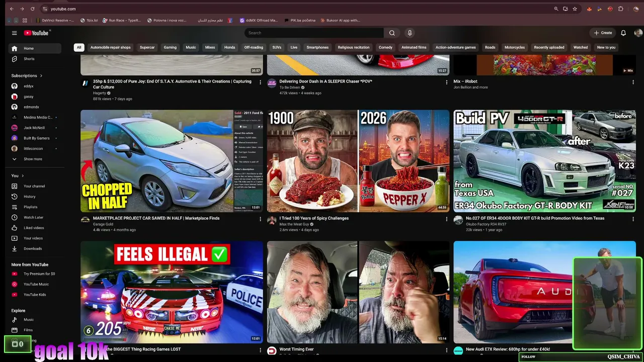Open options menu for Hagerty video
The image size is (644, 362).
[260, 82]
